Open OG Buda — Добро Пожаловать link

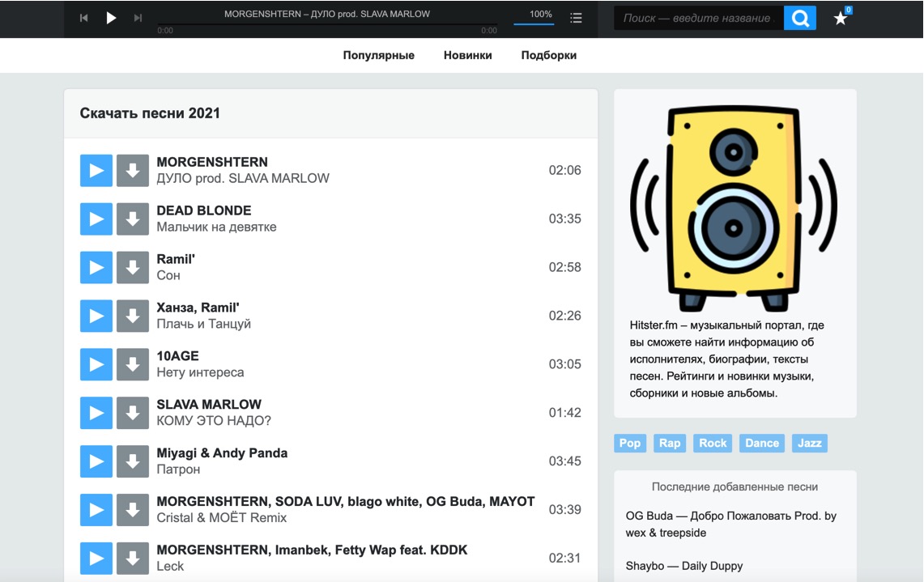click(731, 525)
